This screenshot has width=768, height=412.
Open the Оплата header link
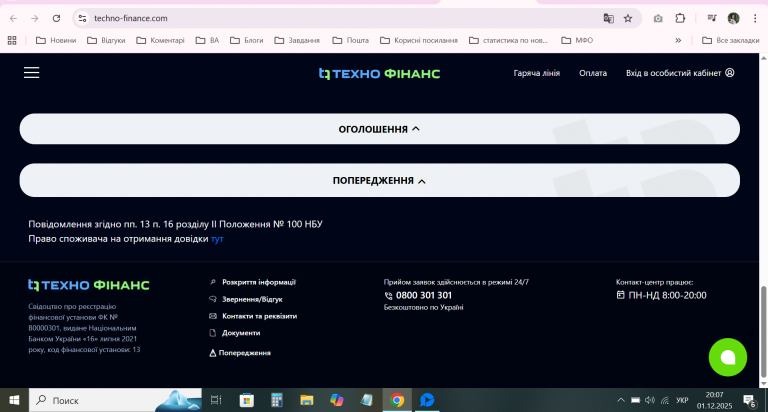tap(593, 73)
